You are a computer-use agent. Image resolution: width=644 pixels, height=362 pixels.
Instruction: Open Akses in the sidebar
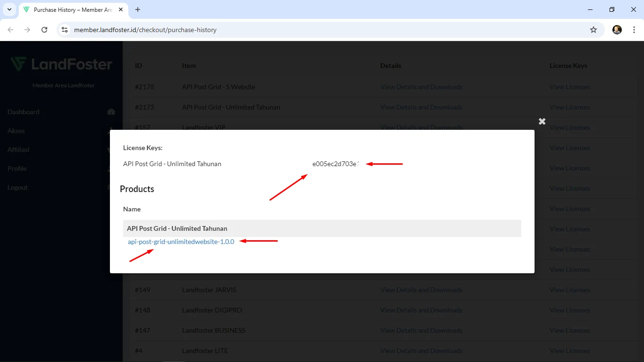click(16, 131)
